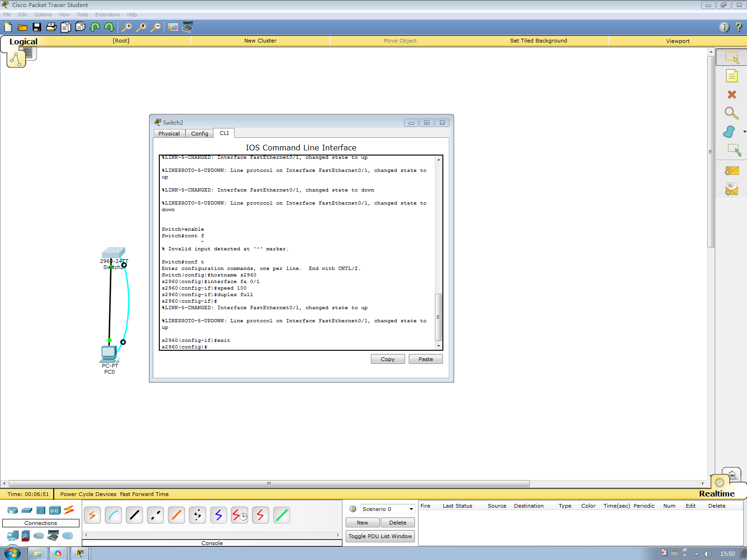This screenshot has width=747, height=560.
Task: Click Fast Forward Time
Action: pyautogui.click(x=144, y=494)
